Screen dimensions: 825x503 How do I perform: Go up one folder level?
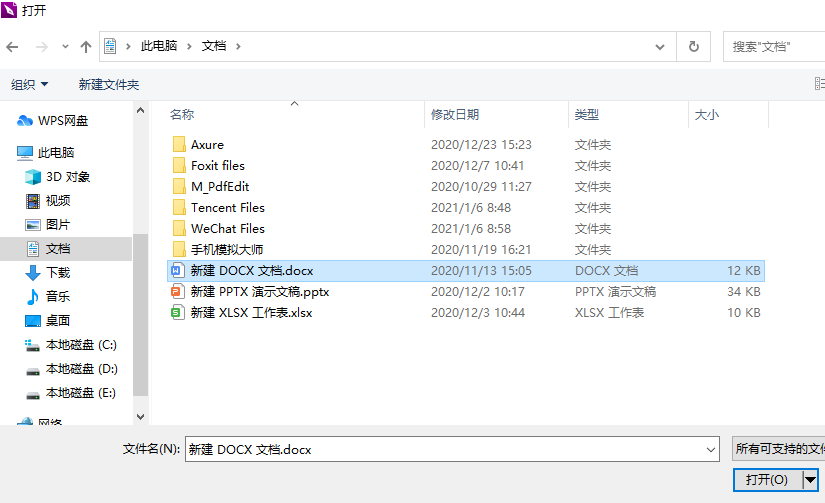pyautogui.click(x=86, y=47)
